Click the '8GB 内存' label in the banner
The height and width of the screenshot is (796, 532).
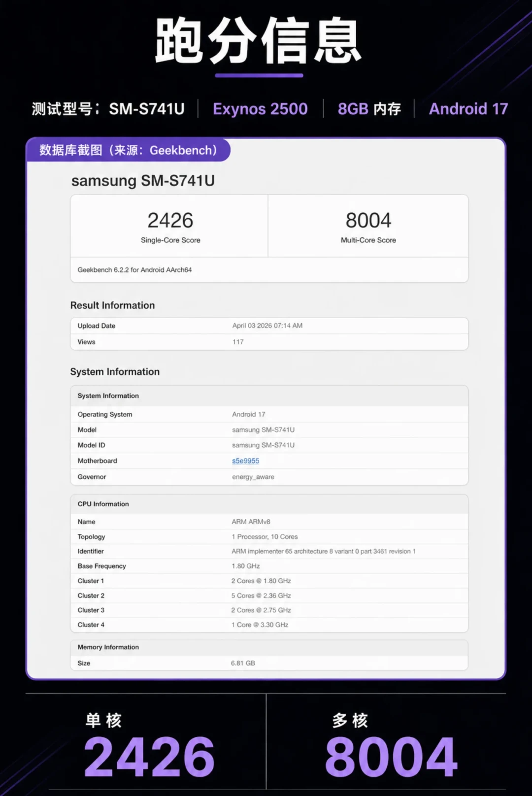(x=369, y=109)
